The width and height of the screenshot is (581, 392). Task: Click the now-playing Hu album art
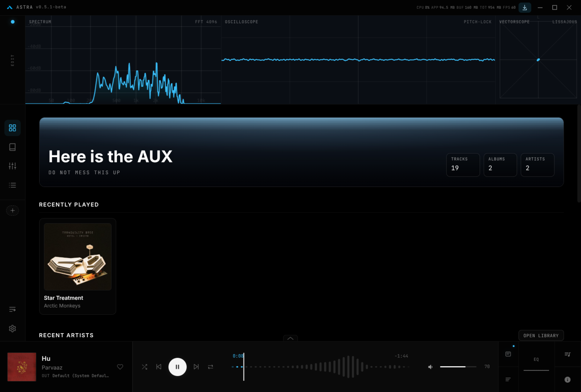tap(22, 367)
